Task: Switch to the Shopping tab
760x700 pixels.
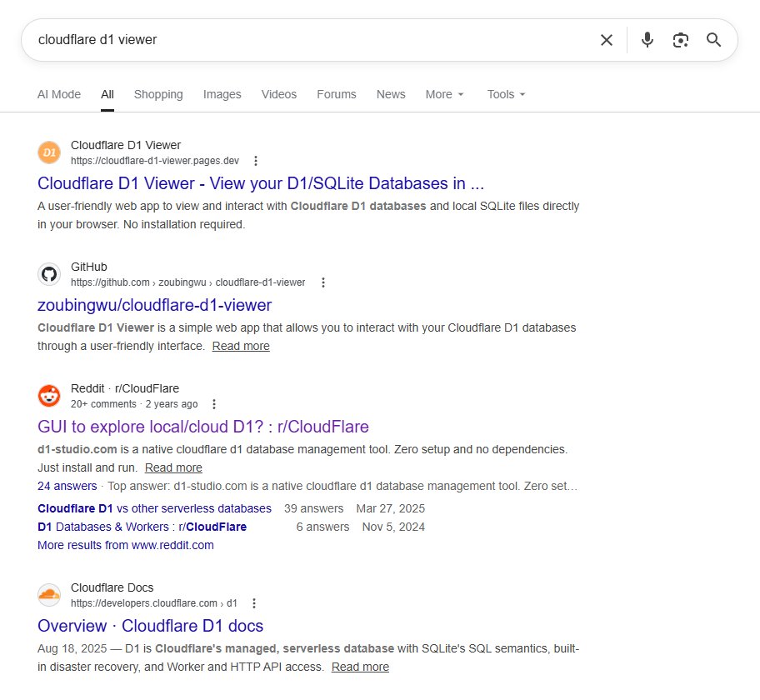Action: click(x=158, y=94)
